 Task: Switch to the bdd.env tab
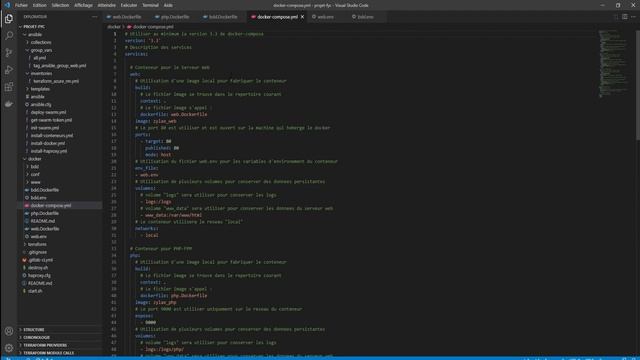365,17
